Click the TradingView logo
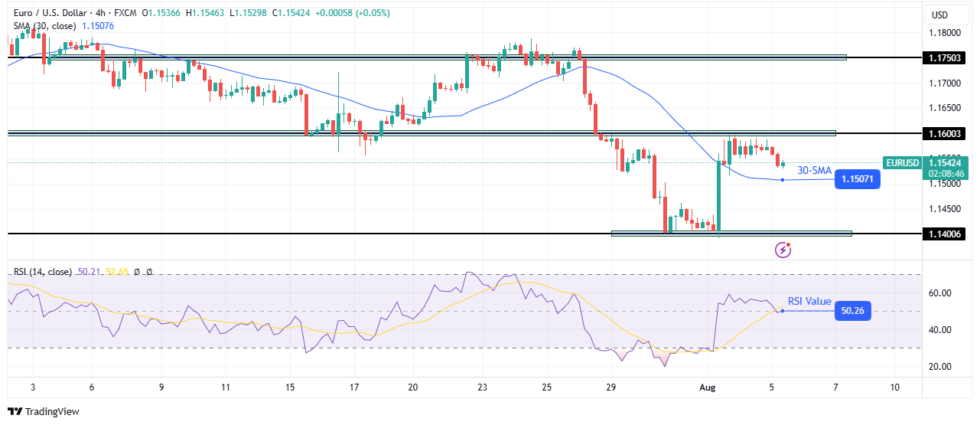 coord(44,411)
